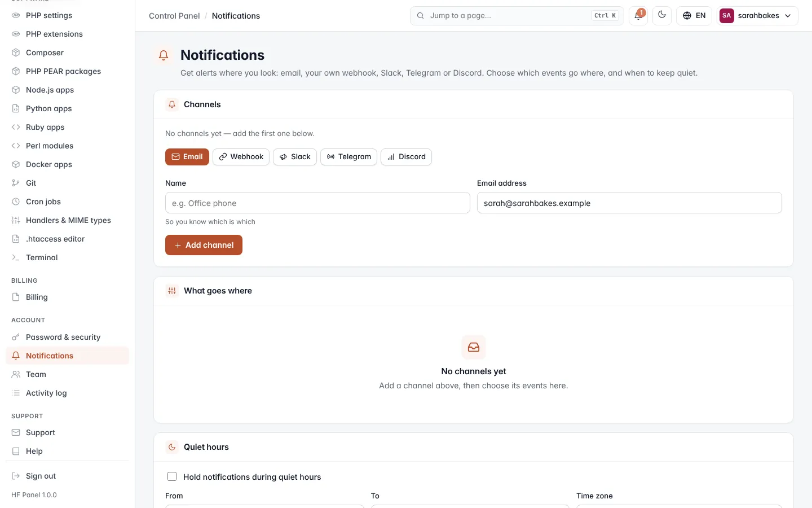Click the Composer box icon
The image size is (812, 508).
pyautogui.click(x=16, y=52)
